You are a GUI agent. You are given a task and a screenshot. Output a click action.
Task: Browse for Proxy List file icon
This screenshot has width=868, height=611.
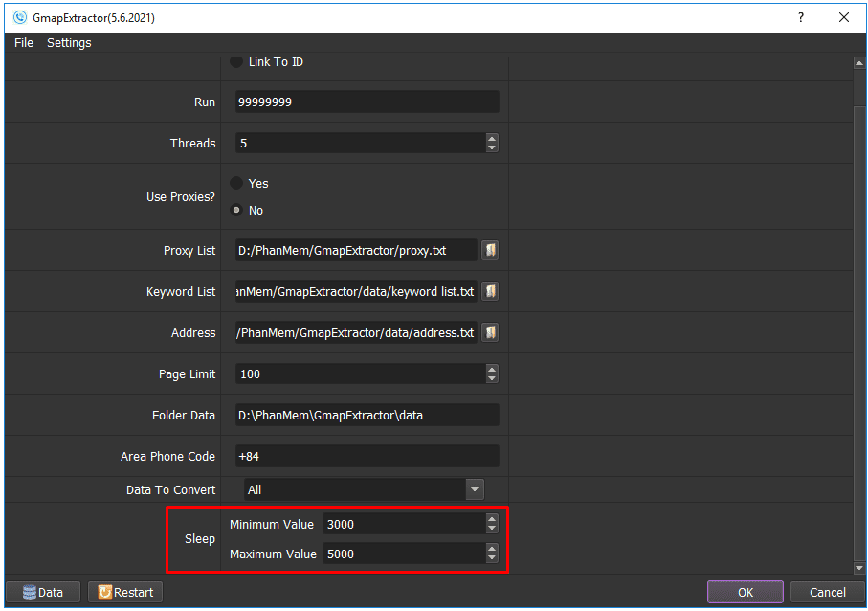[490, 250]
